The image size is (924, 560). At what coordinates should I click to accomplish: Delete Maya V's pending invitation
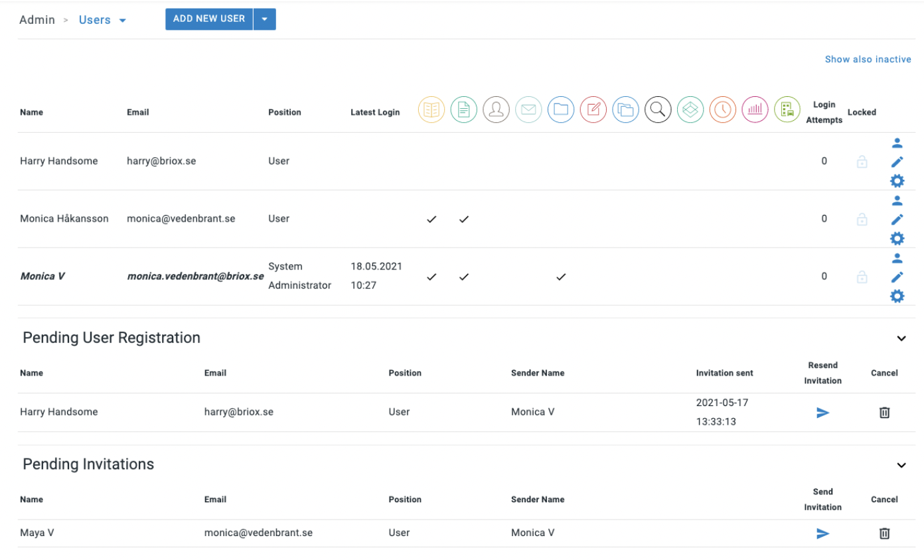884,533
